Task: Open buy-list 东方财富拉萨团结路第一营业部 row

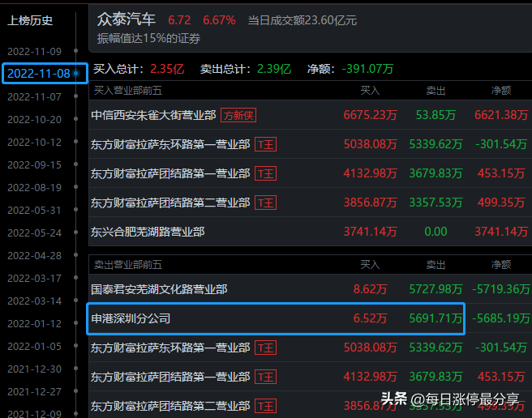Action: [310, 173]
